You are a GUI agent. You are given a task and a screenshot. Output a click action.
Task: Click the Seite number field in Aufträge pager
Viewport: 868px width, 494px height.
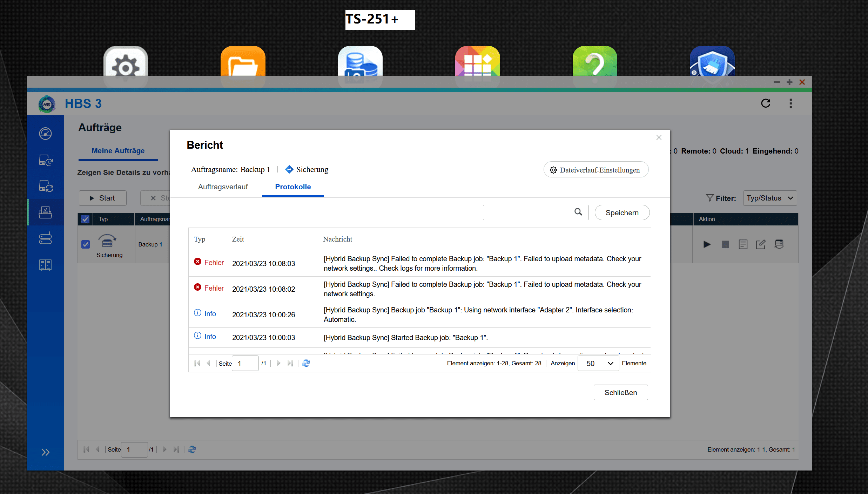(x=134, y=449)
